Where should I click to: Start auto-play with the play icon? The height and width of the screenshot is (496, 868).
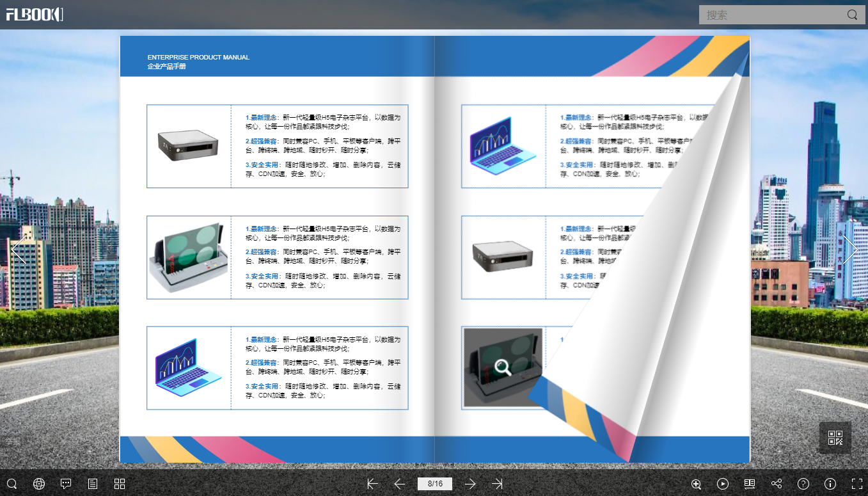click(723, 484)
